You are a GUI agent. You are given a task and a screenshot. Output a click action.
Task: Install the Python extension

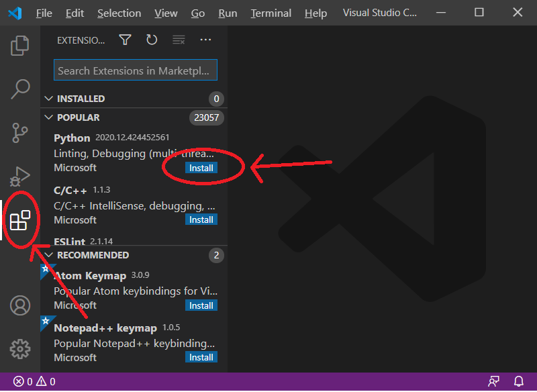tap(201, 168)
